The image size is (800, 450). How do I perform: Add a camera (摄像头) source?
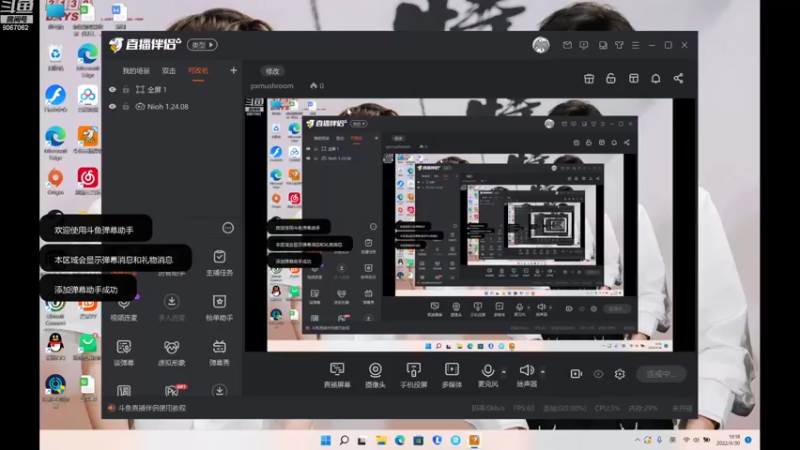[x=375, y=369]
